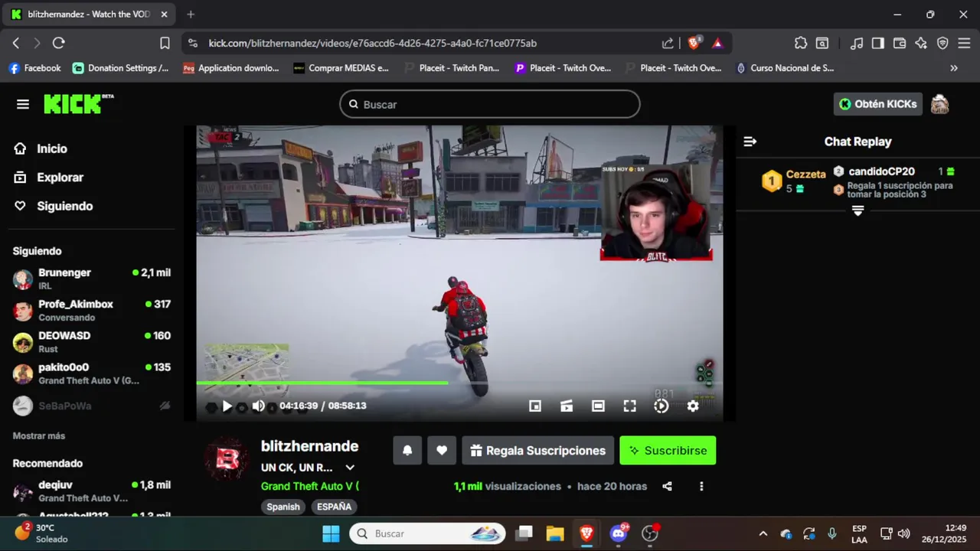Open blitzhernandez channel avatar
980x551 pixels.
coord(226,459)
